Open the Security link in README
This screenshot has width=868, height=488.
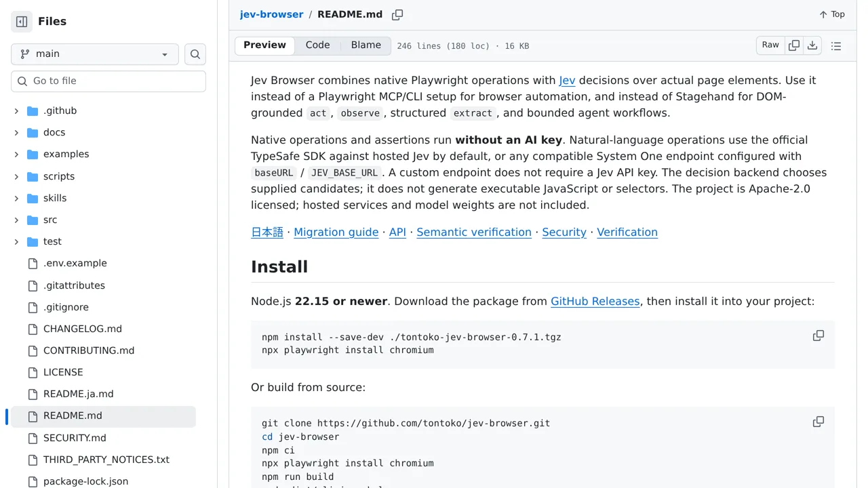564,232
